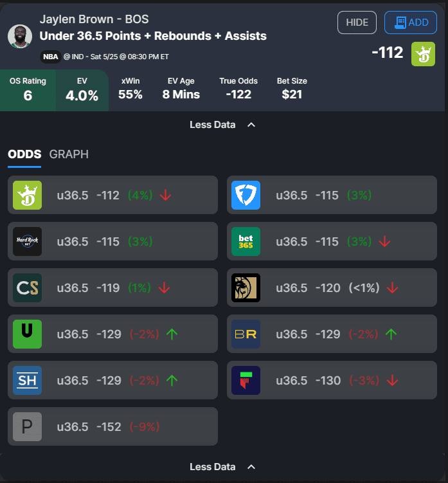Click the DraftKings logo beside -112 header odds

424,53
